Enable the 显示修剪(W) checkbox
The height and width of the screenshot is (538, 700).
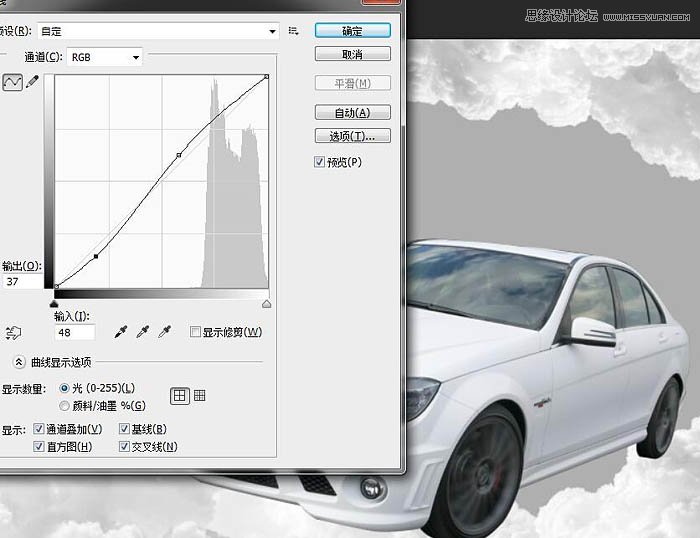tap(195, 332)
